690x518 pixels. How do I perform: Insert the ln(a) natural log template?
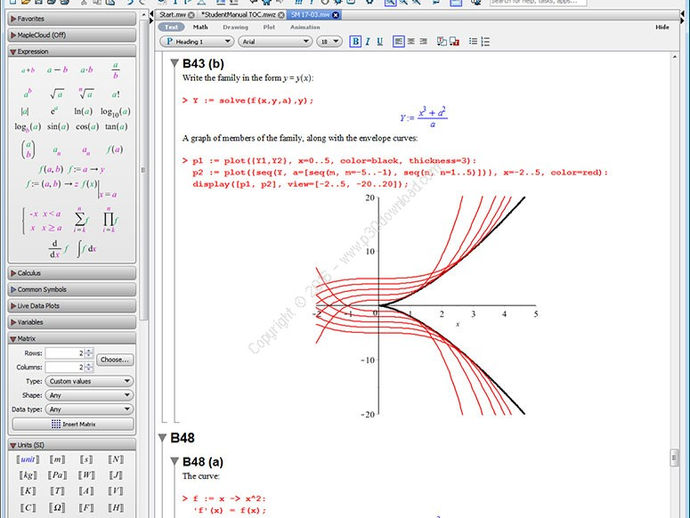(x=83, y=111)
